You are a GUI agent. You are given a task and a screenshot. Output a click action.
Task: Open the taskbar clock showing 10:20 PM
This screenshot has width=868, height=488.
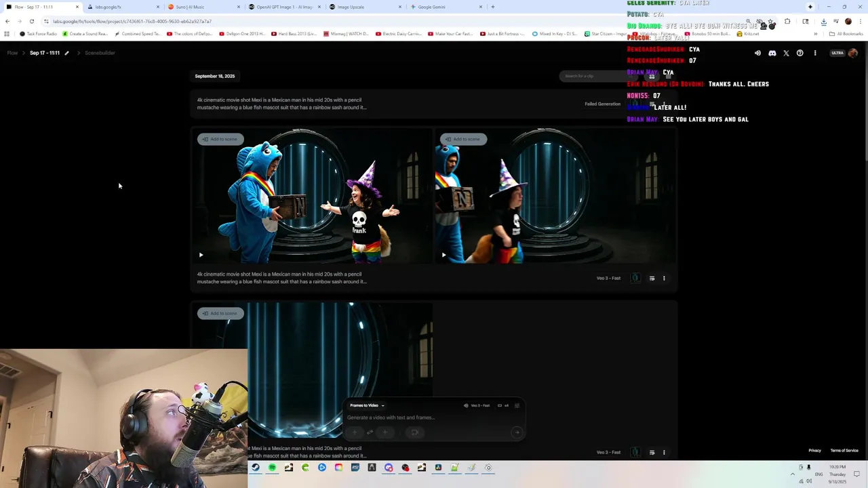pos(837,474)
